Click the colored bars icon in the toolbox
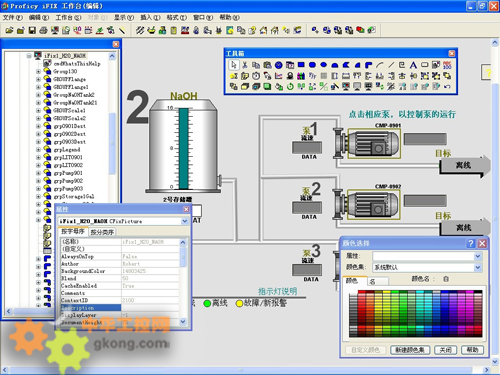 tap(301, 76)
